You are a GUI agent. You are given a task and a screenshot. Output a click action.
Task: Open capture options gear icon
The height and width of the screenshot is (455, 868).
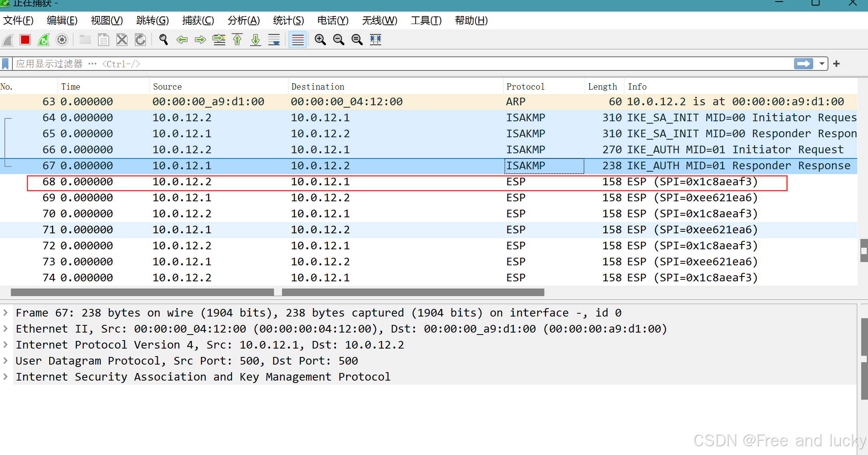[62, 40]
